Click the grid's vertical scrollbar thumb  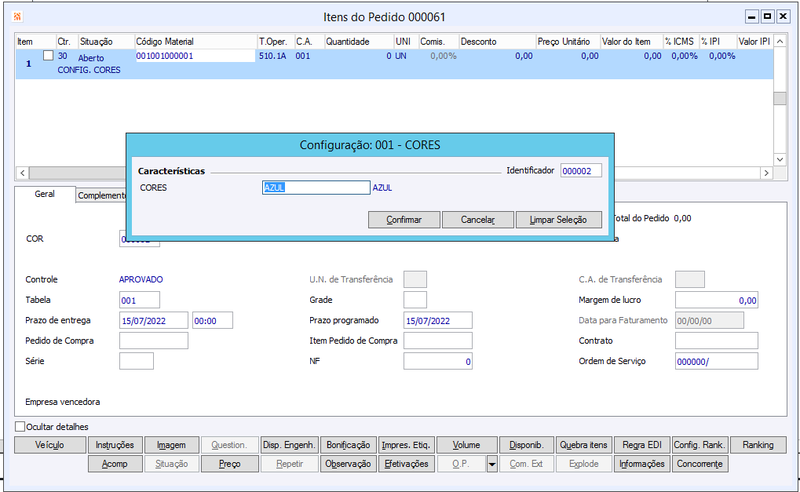[780, 98]
